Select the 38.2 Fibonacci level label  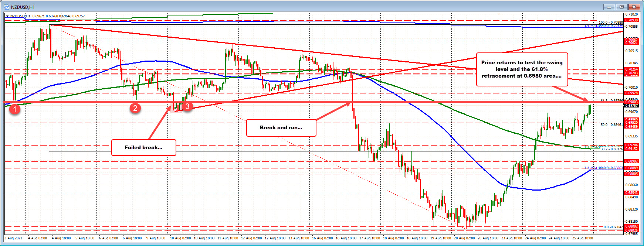611,149
